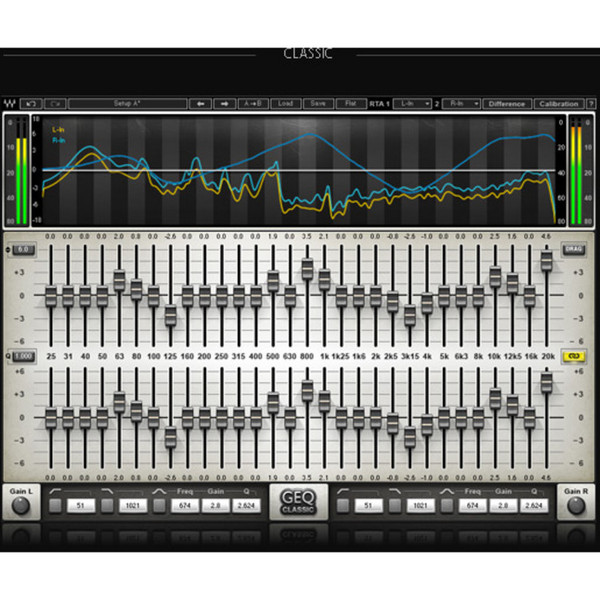Go to next preset with right arrow

(x=223, y=103)
